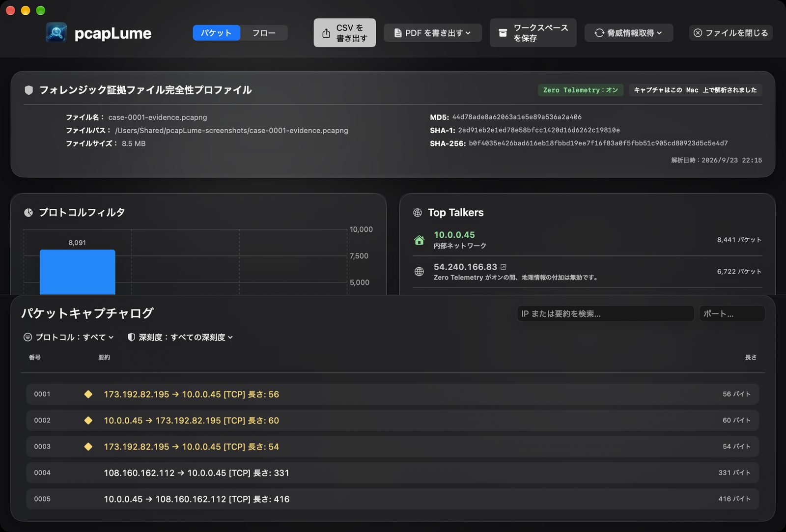Select packet row 0005 to 108.160.162.112
786x532 pixels.
pos(393,499)
